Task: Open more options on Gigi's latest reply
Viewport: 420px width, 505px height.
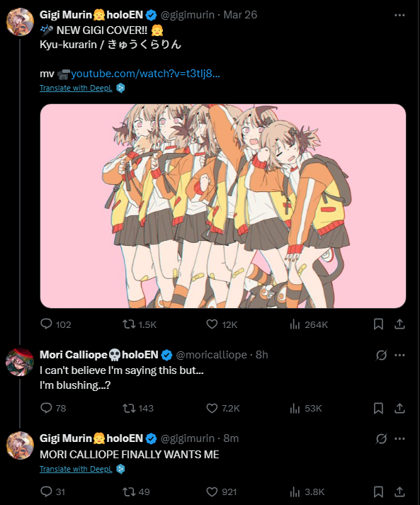Action: pyautogui.click(x=399, y=438)
